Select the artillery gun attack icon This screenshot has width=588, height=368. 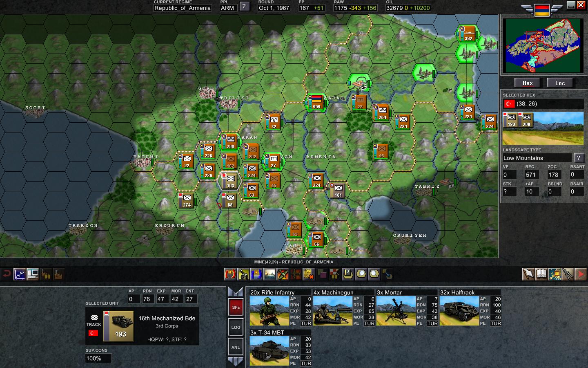pos(243,274)
